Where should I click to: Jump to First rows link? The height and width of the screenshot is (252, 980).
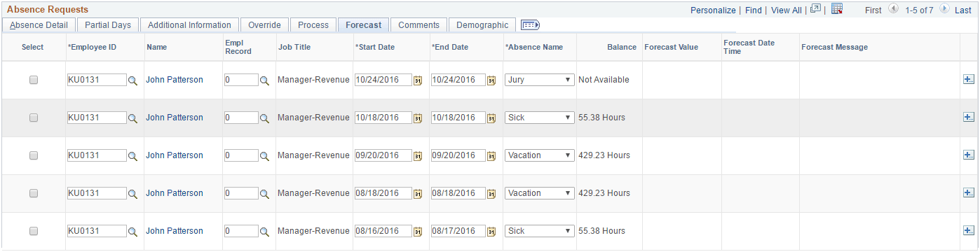pos(873,10)
